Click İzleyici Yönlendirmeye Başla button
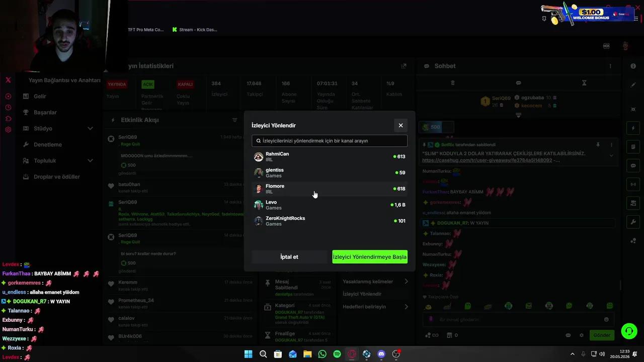The height and width of the screenshot is (362, 644). [370, 257]
